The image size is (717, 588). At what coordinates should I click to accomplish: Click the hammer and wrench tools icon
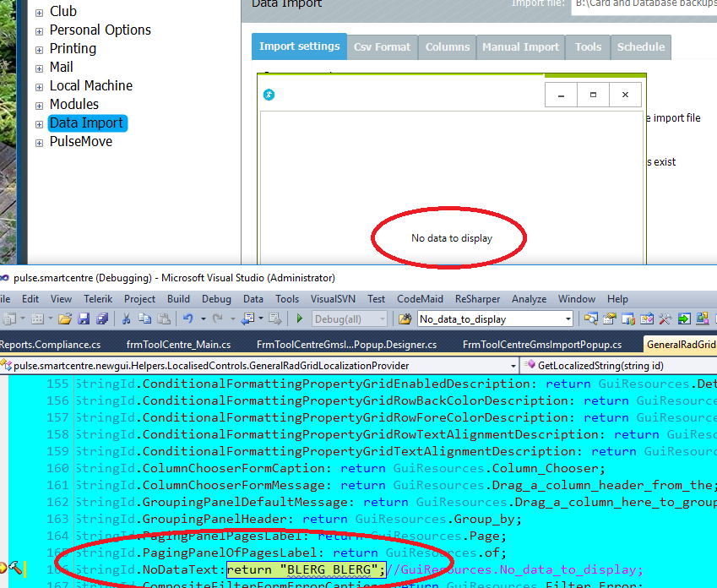click(665, 319)
